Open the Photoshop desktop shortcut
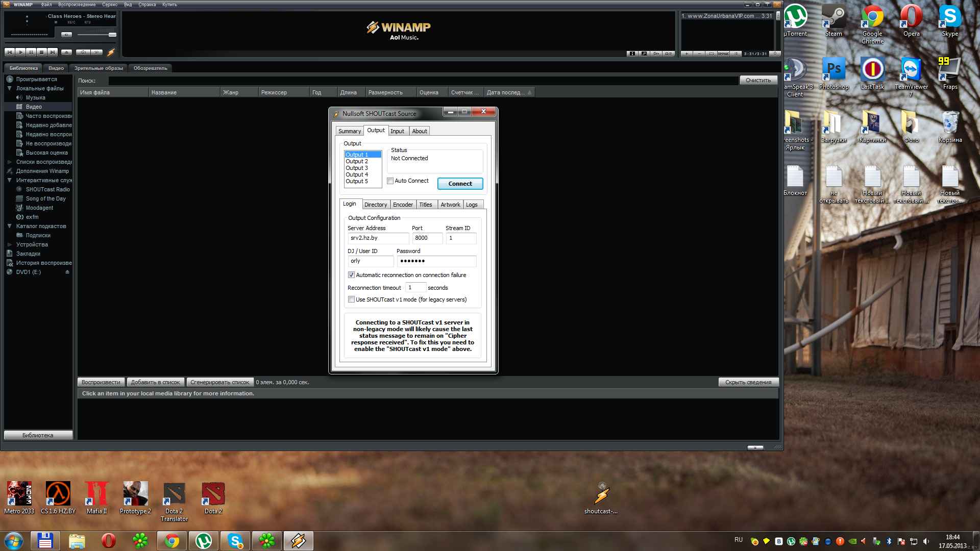 click(834, 74)
